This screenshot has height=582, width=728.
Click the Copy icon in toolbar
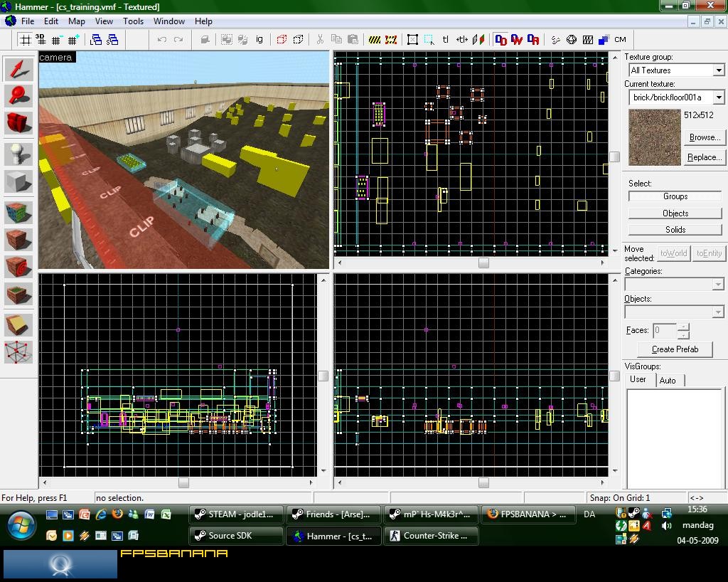point(336,40)
